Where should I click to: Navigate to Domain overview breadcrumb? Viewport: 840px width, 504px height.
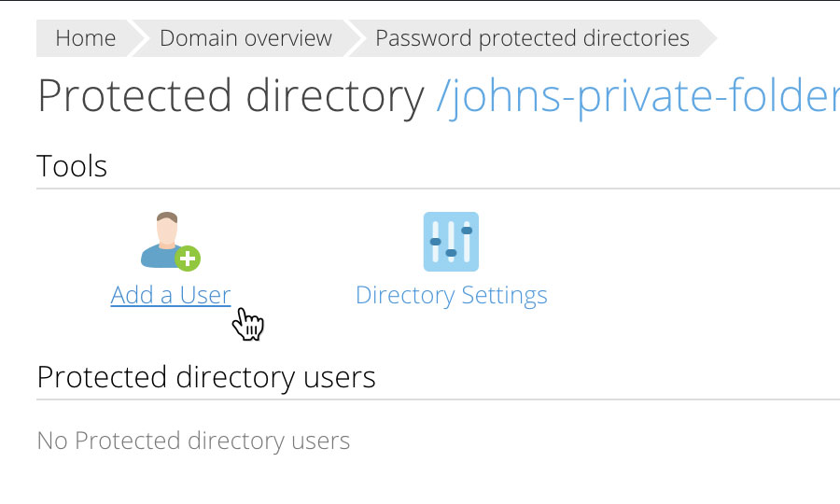pos(245,38)
